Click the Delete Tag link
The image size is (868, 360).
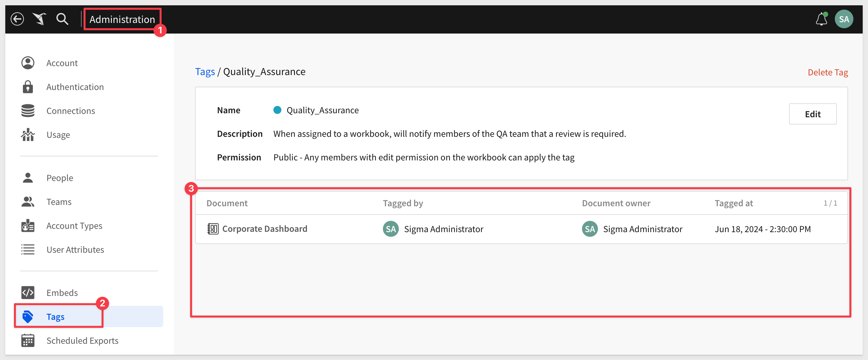point(828,72)
